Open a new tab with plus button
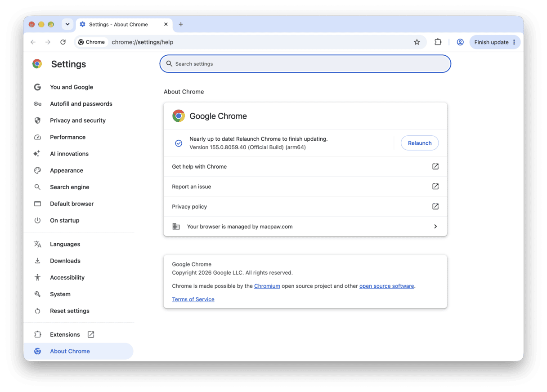This screenshot has width=547, height=392. (181, 24)
